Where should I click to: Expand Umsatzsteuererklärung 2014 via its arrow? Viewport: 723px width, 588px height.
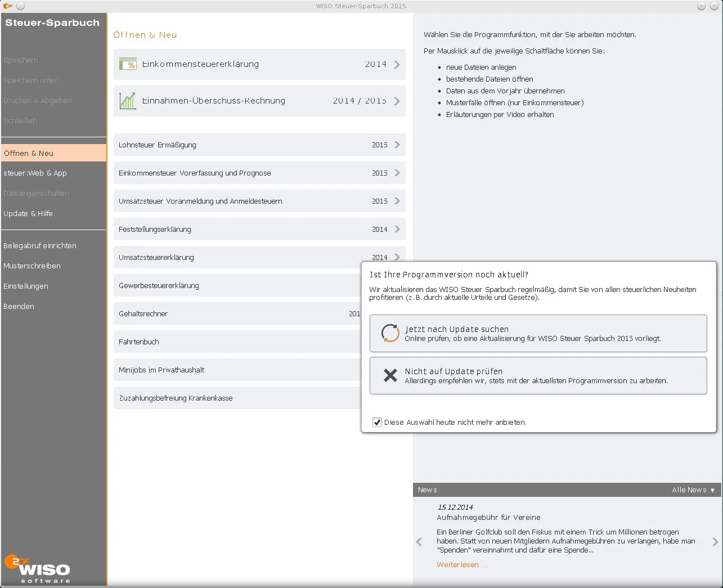pos(398,257)
